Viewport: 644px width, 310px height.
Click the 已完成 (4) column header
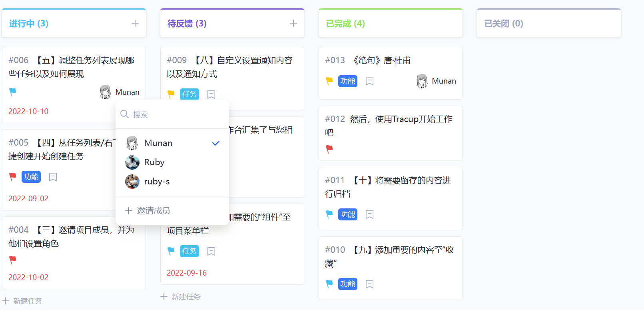pyautogui.click(x=345, y=24)
